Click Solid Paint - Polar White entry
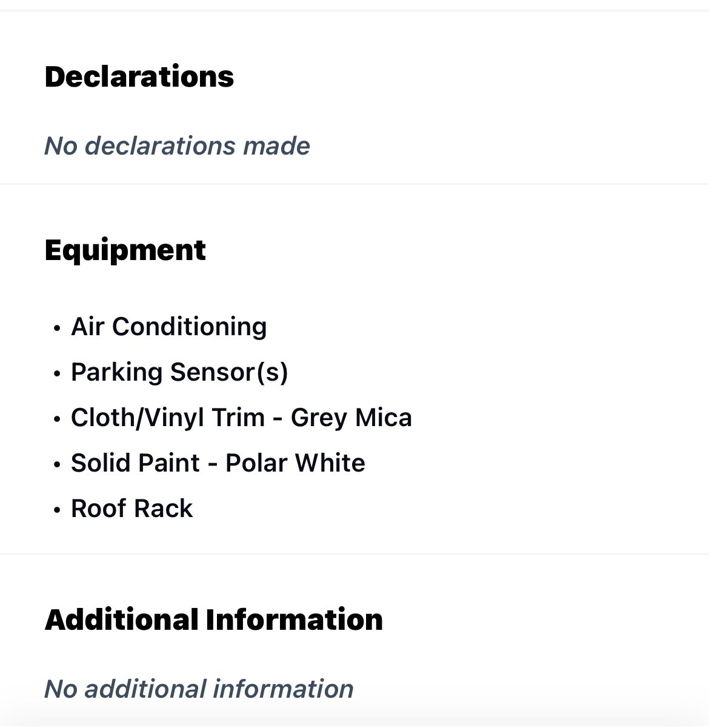This screenshot has height=728, width=709. [218, 463]
